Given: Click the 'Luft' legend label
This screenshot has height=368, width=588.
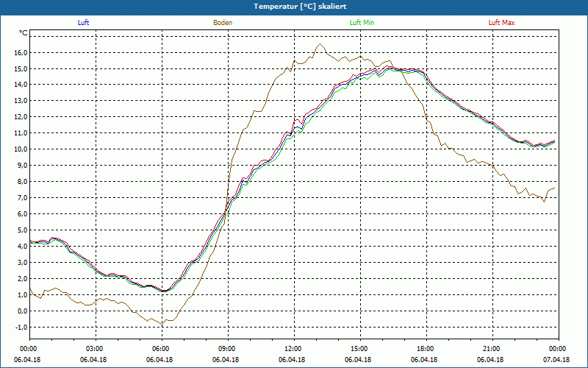Looking at the screenshot, I should pyautogui.click(x=83, y=23).
